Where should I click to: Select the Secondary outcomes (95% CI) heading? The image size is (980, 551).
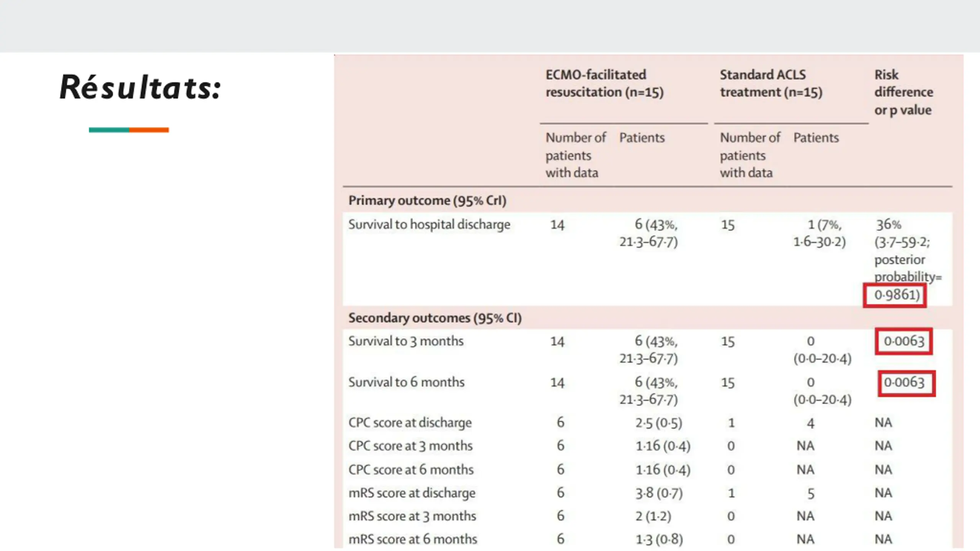point(435,318)
